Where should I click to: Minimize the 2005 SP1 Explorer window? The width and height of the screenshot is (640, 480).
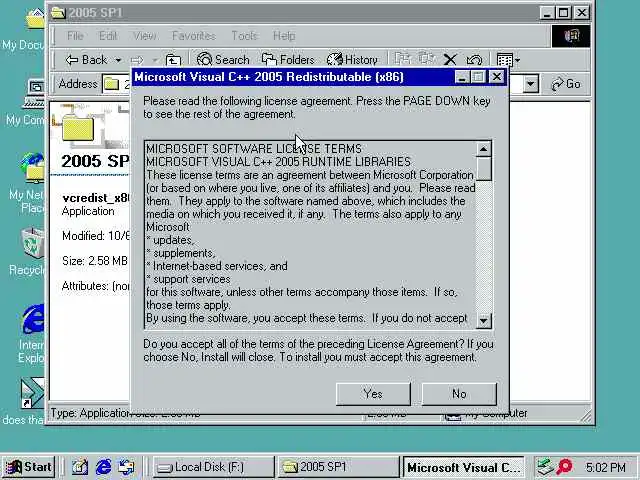[x=547, y=13]
